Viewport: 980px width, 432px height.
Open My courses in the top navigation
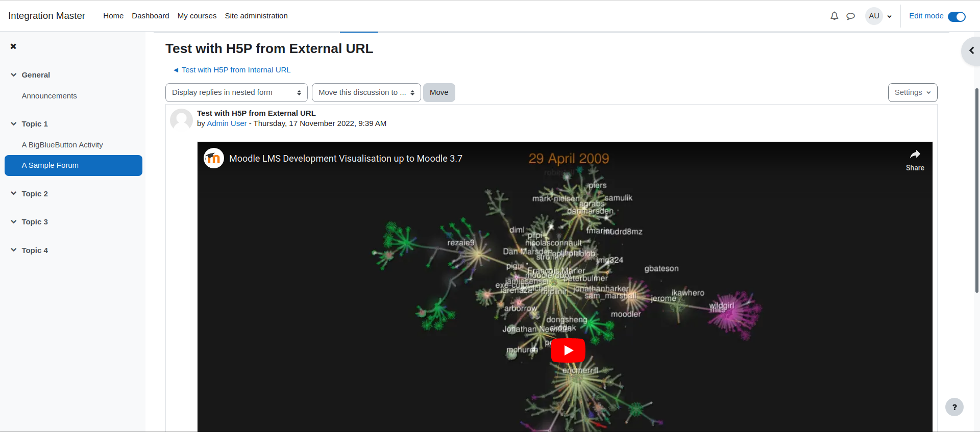[197, 16]
